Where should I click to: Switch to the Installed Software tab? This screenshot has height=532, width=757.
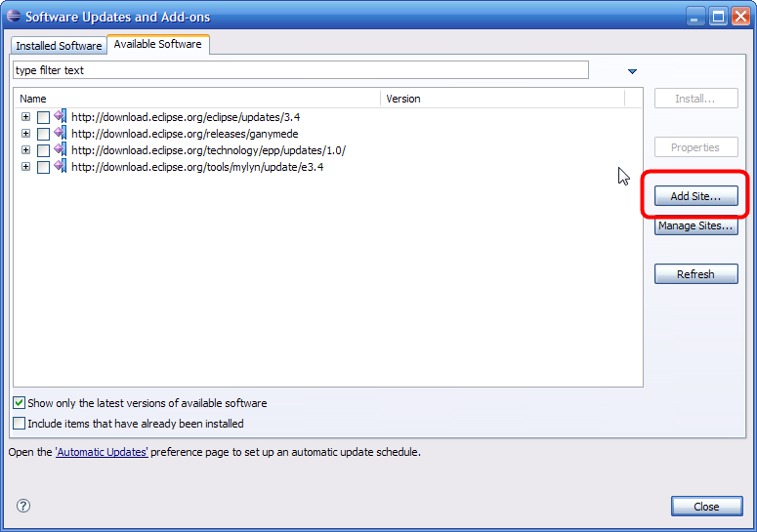pos(59,45)
